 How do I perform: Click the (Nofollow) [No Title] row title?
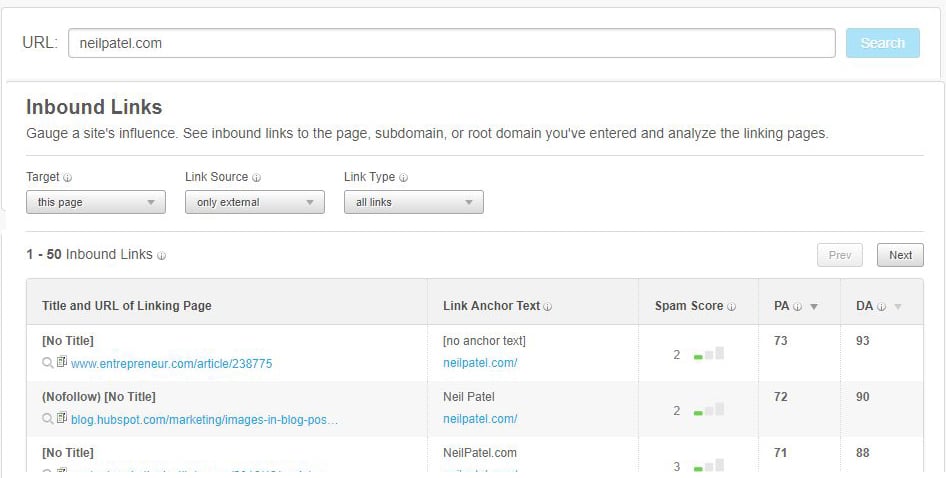tap(99, 397)
